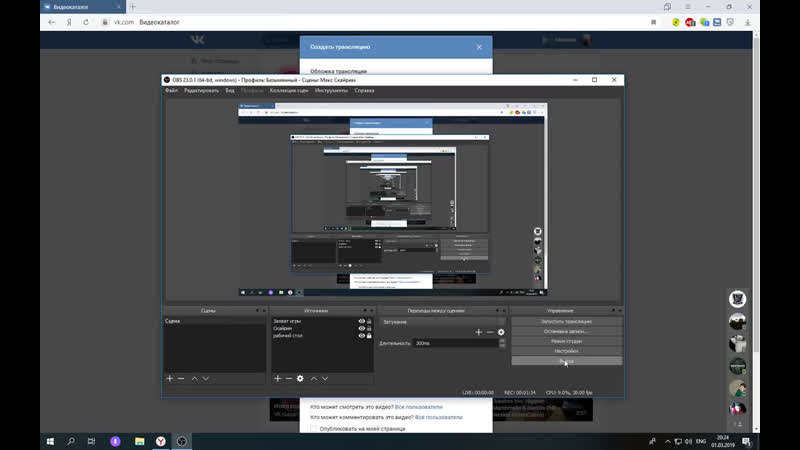Open OBS Studio from the taskbar

tap(182, 441)
